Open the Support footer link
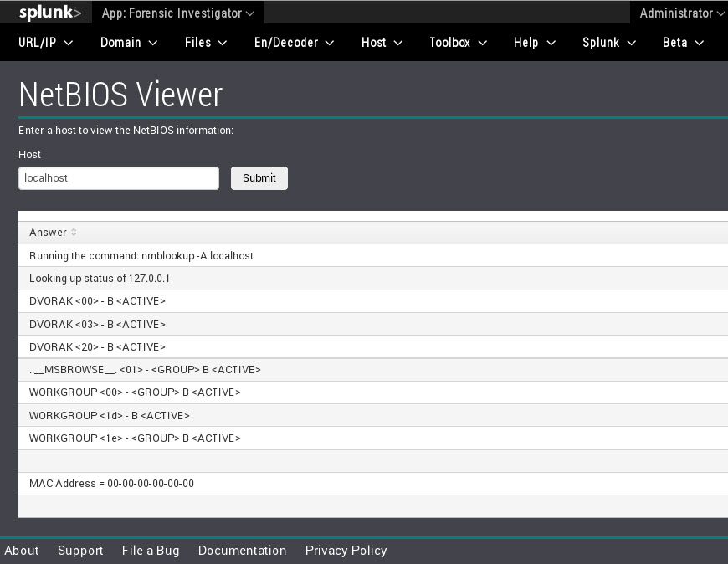 tap(80, 551)
